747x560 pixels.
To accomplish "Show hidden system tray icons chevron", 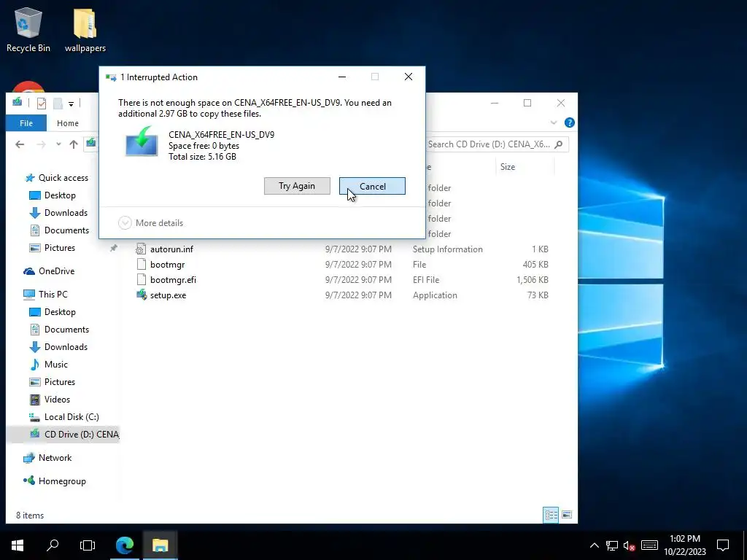I will (x=595, y=545).
